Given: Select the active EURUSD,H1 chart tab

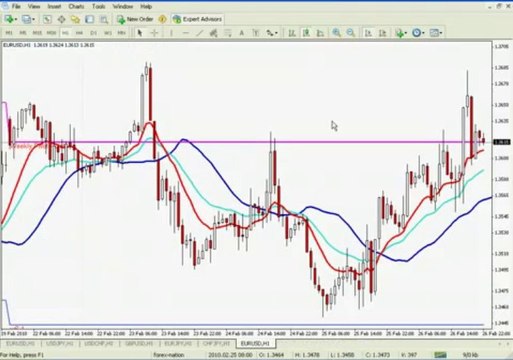Looking at the screenshot, I should 255,343.
